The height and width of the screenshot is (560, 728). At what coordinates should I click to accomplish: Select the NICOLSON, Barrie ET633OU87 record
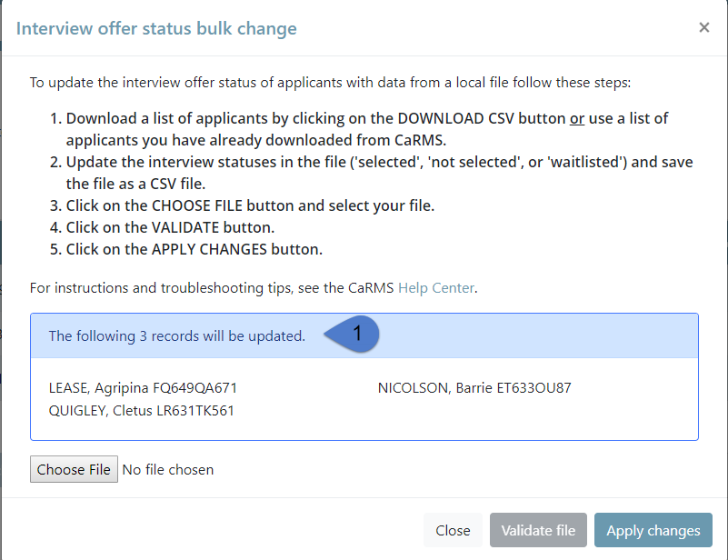(x=474, y=388)
